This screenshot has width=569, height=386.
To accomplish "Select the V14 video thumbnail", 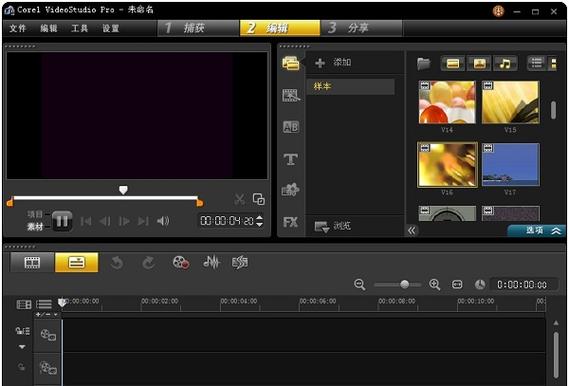I will [447, 102].
